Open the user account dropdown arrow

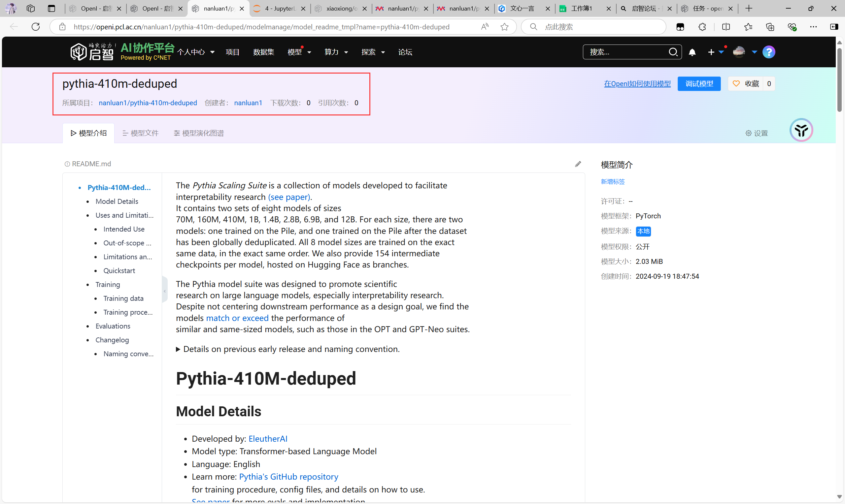tap(754, 52)
